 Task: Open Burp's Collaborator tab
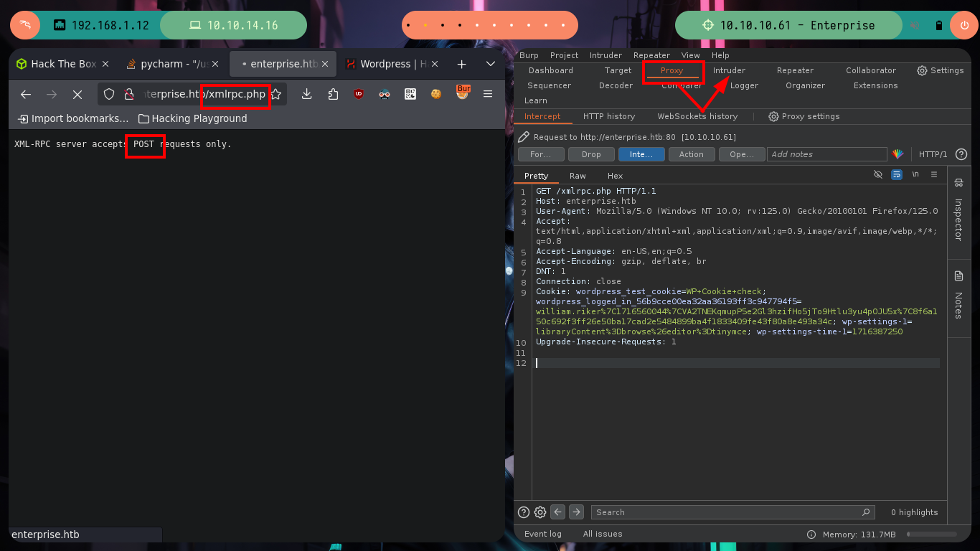tap(871, 70)
